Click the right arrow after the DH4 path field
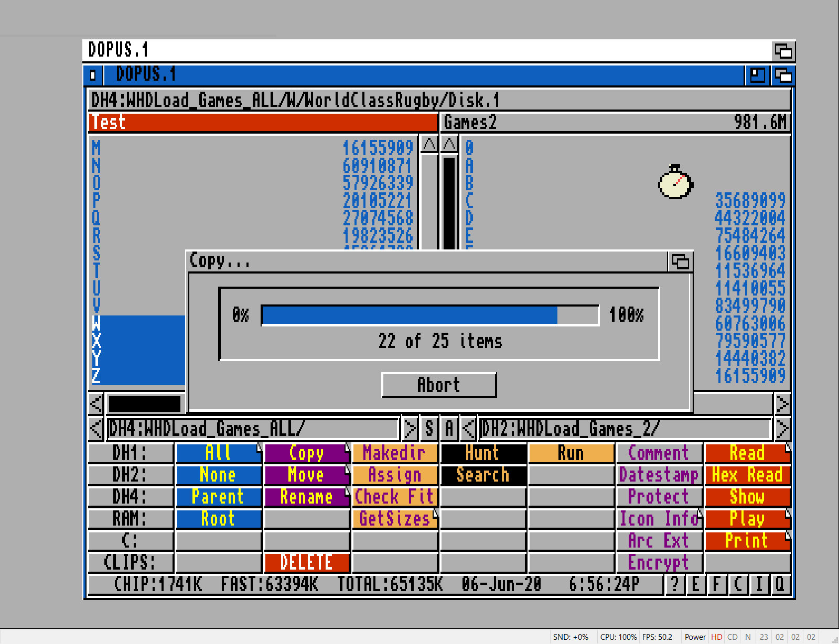The image size is (839, 644). point(410,429)
